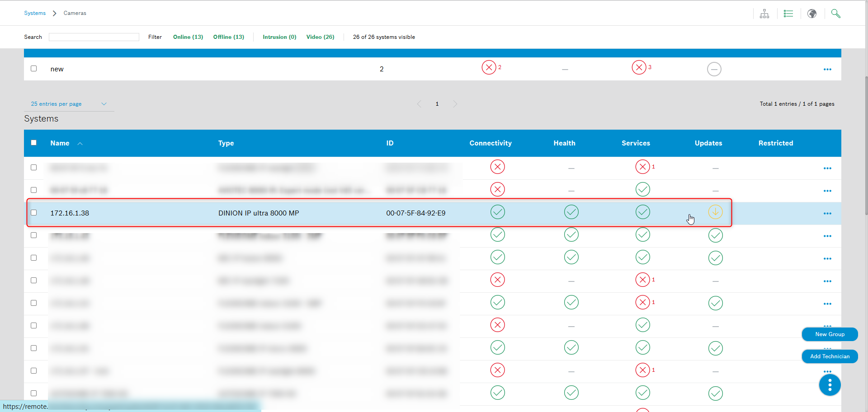Viewport: 868px width, 412px height.
Task: Switch to list view icon
Action: 788,14
